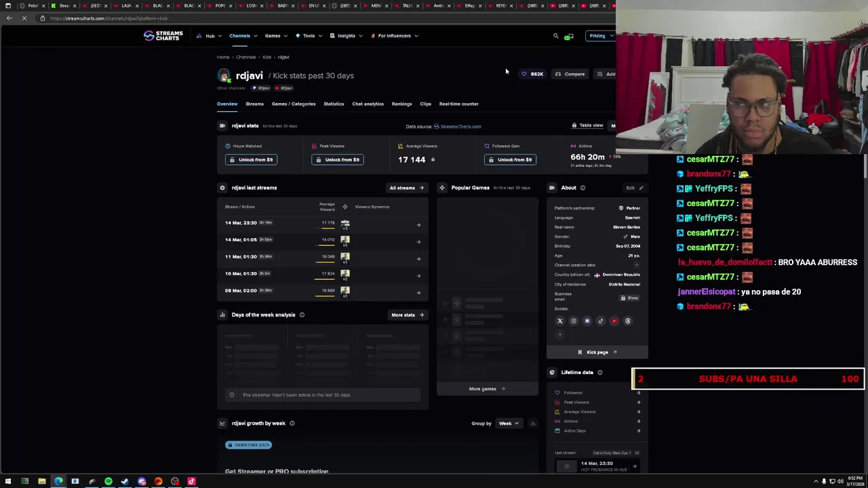Expand the For Influencers menu
The image size is (868, 488).
click(394, 36)
